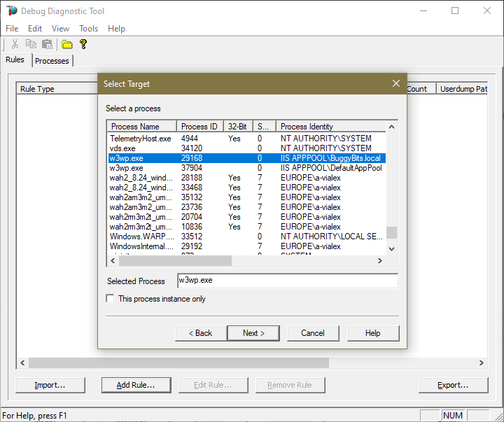Click process list scroll down arrow
This screenshot has width=504, height=422.
pos(391,248)
